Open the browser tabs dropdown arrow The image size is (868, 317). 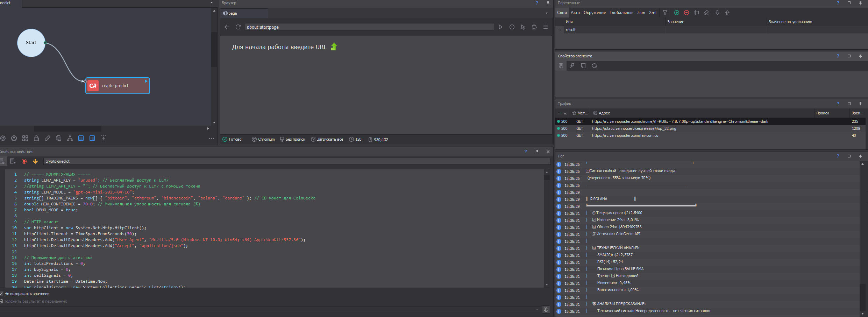pos(546,13)
